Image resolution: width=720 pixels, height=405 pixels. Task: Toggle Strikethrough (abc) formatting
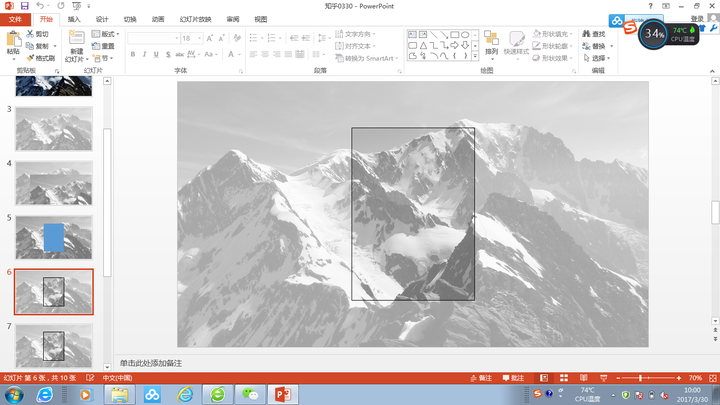(180, 54)
